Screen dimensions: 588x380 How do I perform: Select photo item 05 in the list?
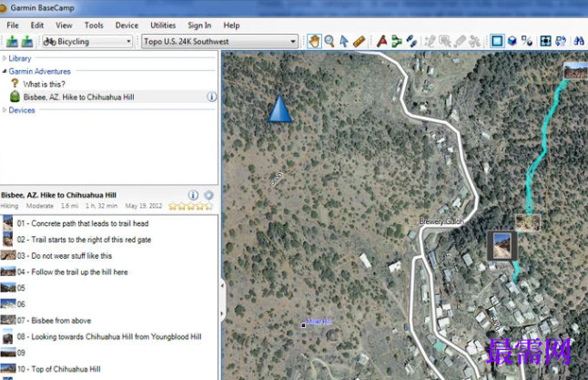(108, 288)
